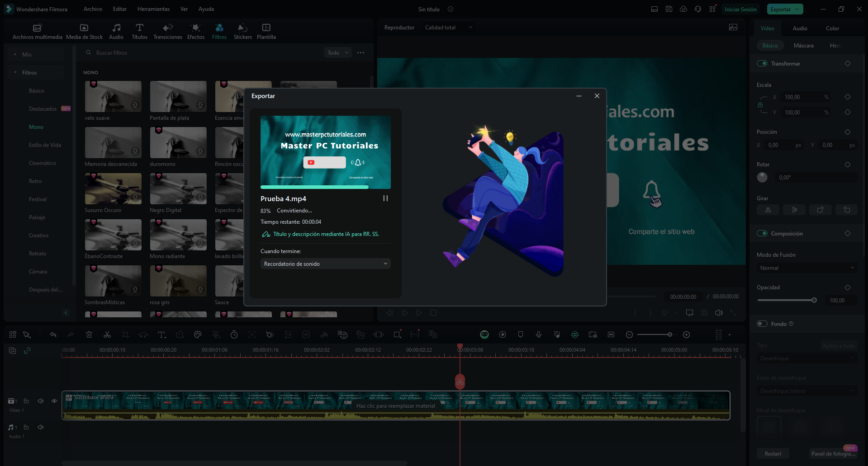Zoom out the timeline with minus icon
Viewport: 868px width, 466px height.
click(x=629, y=334)
